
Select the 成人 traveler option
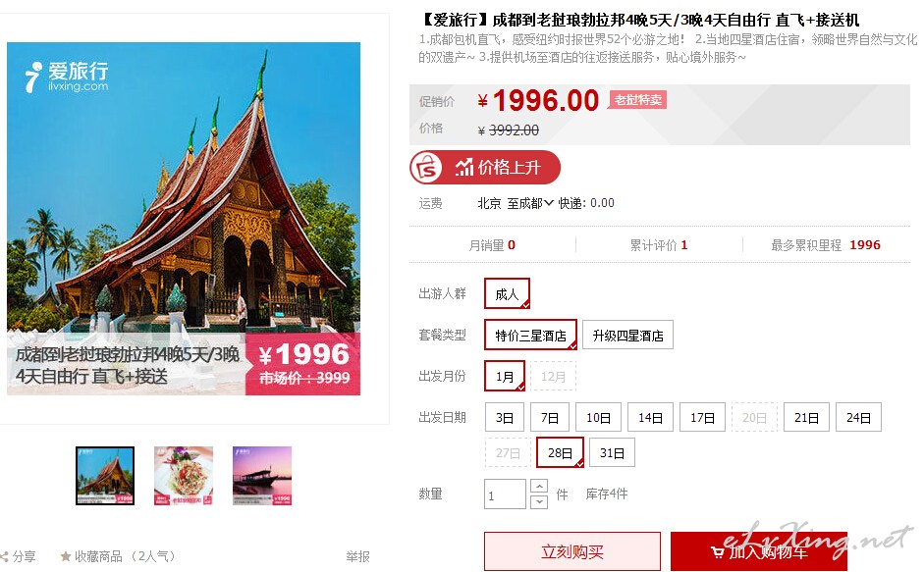(x=507, y=293)
